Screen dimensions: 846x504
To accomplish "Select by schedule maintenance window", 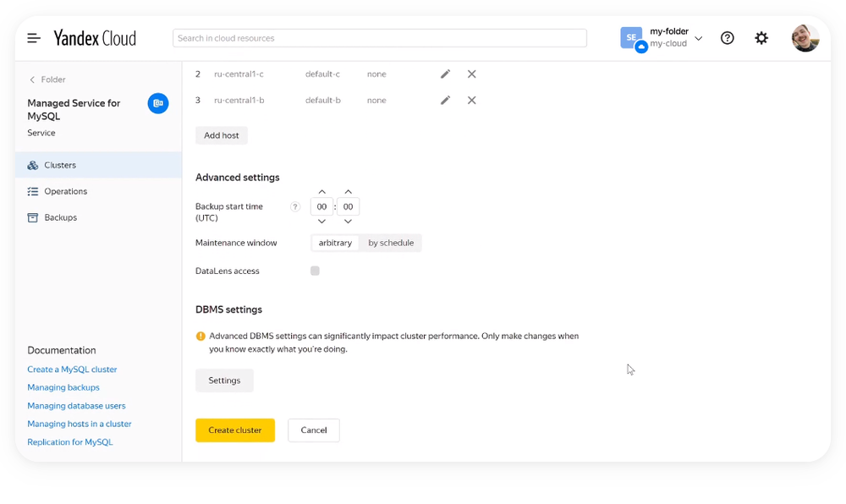I will pos(391,243).
